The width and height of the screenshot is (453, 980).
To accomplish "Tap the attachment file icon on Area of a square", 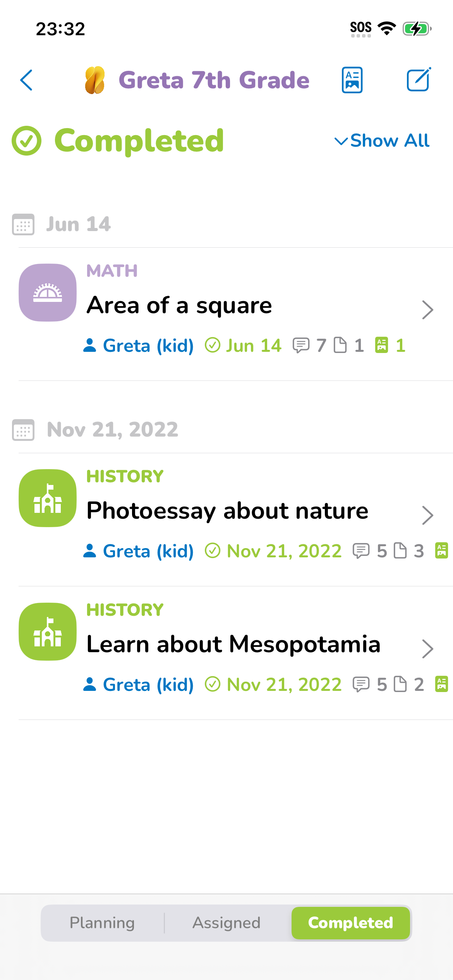I will [340, 345].
